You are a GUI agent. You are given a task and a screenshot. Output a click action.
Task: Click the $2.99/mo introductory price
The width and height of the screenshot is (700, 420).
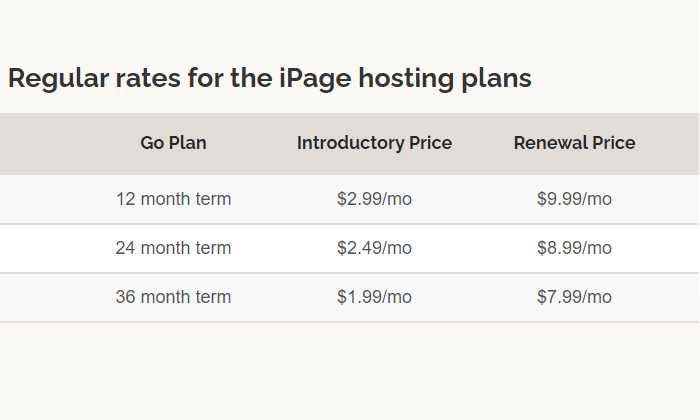point(374,199)
